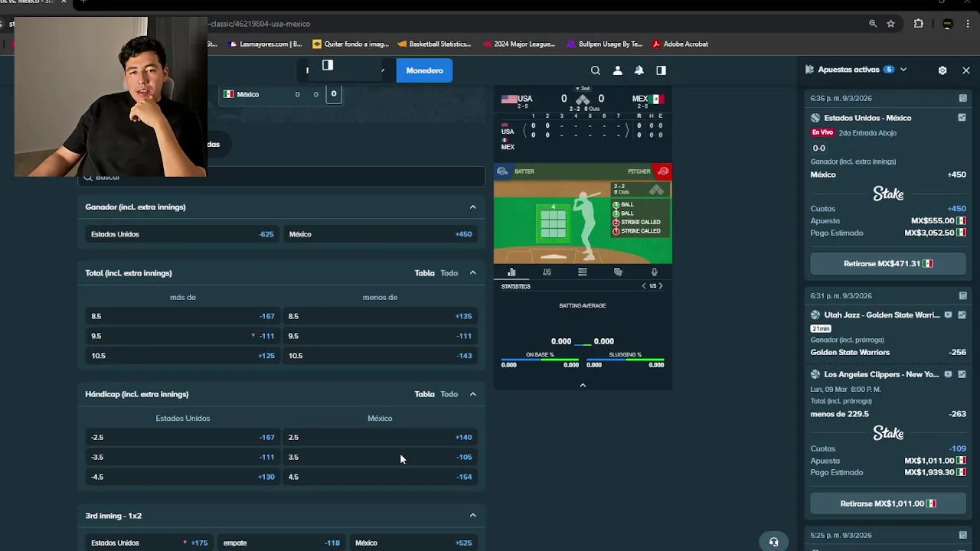Go to previous statistics page arrow
Image resolution: width=980 pixels, height=551 pixels.
tap(644, 286)
